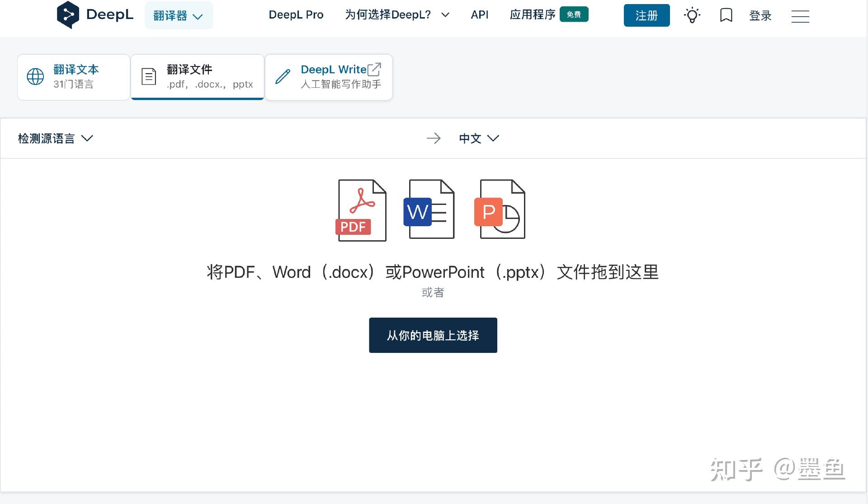This screenshot has height=504, width=868.
Task: Click the DeepL logo icon
Action: (x=68, y=15)
